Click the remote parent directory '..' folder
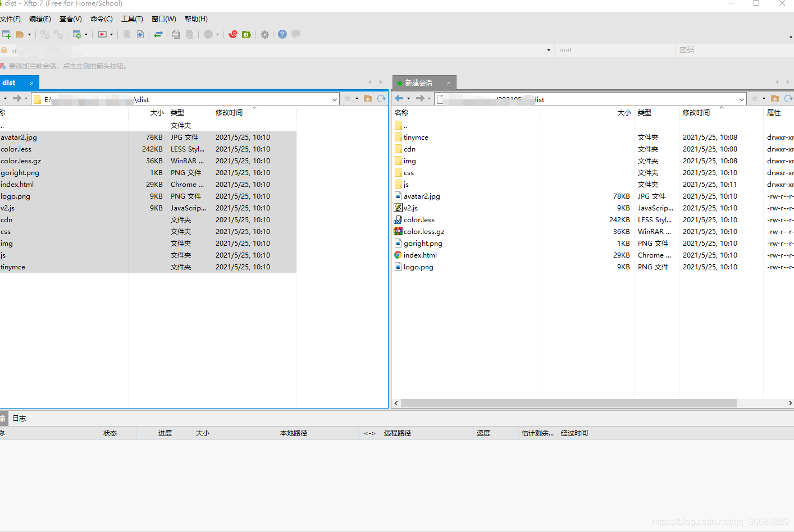 [x=401, y=126]
